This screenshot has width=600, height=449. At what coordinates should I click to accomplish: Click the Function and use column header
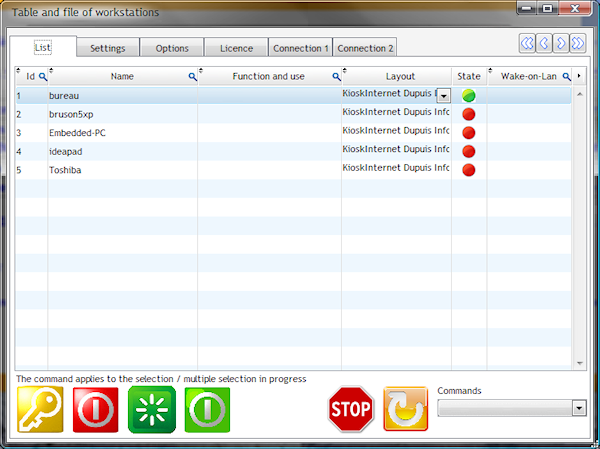[268, 76]
